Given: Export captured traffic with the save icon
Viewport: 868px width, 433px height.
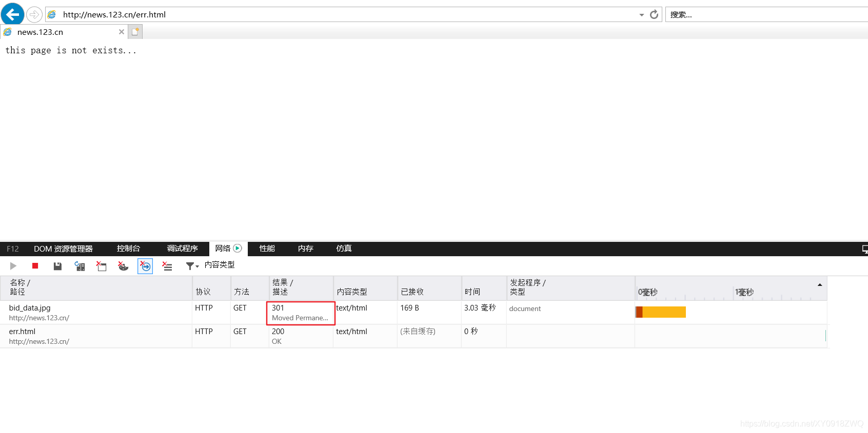Looking at the screenshot, I should 57,266.
